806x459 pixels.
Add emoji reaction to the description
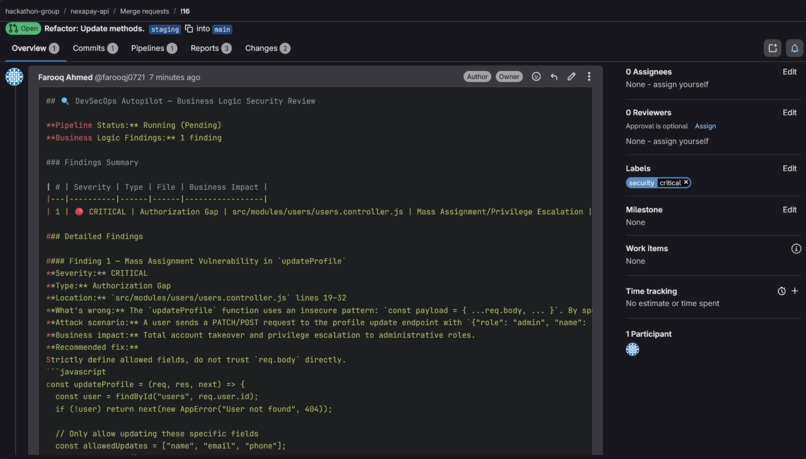coord(536,77)
